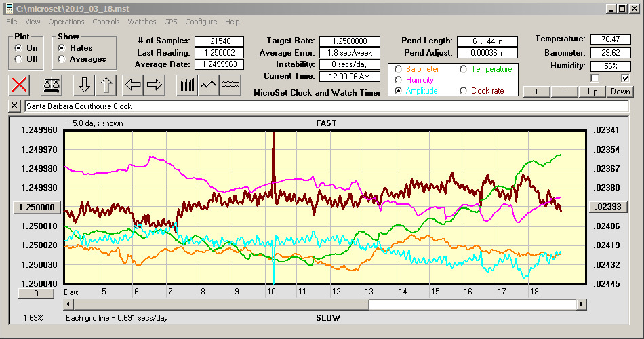
Task: Click the right arrow toolbar icon
Action: click(x=155, y=85)
